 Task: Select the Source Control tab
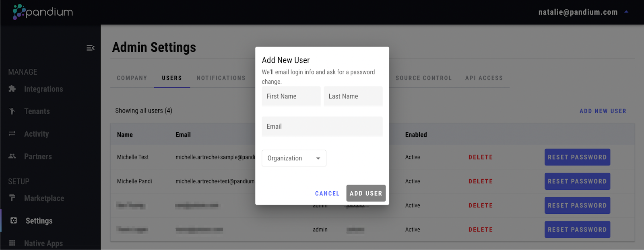click(x=423, y=78)
